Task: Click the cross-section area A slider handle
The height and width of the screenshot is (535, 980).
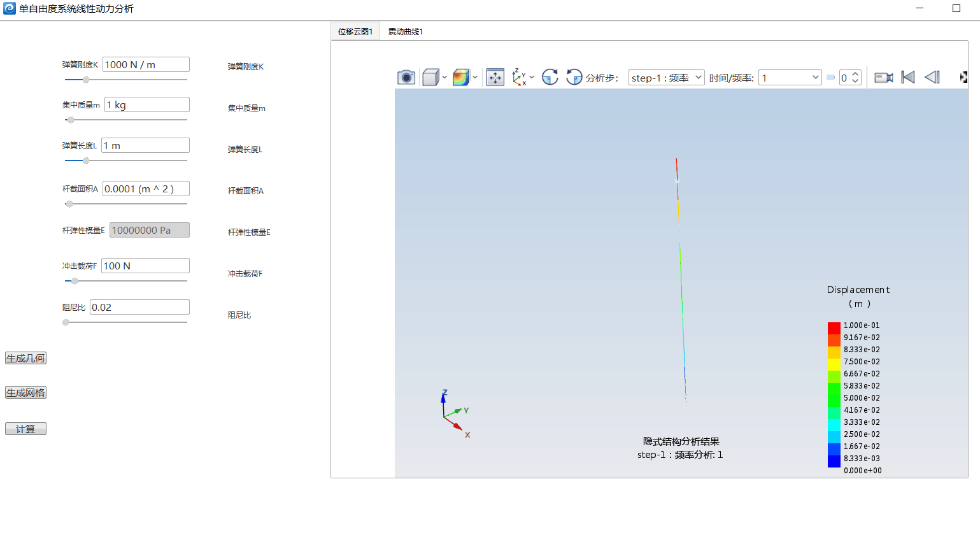Action: [x=69, y=204]
